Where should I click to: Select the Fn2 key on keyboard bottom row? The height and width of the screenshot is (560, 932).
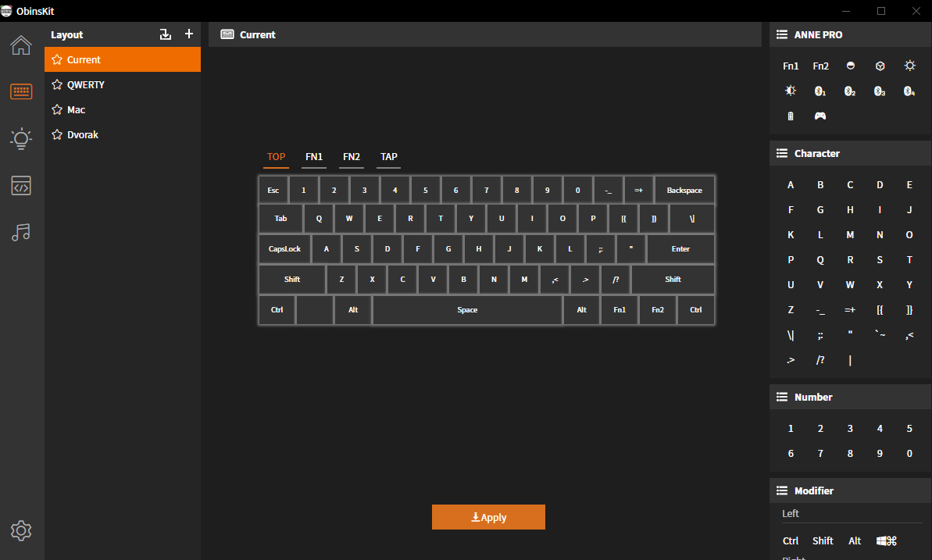pos(657,310)
